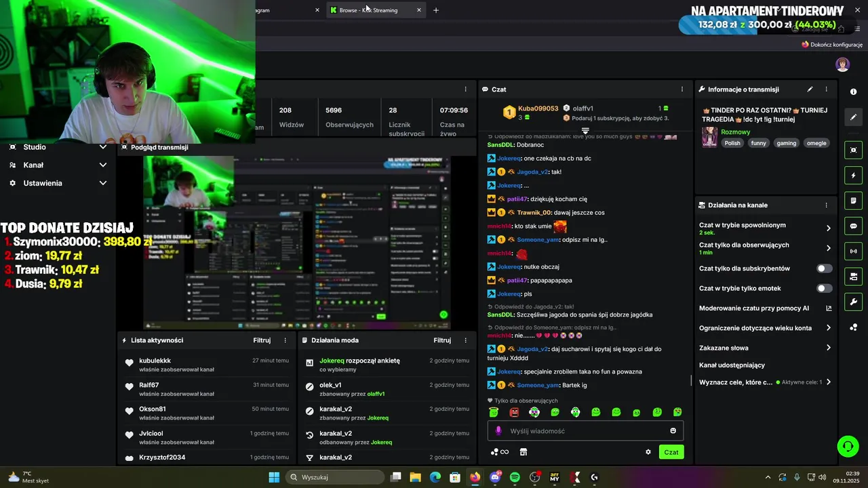
Task: Click the stream preview thumbnail
Action: 297,242
